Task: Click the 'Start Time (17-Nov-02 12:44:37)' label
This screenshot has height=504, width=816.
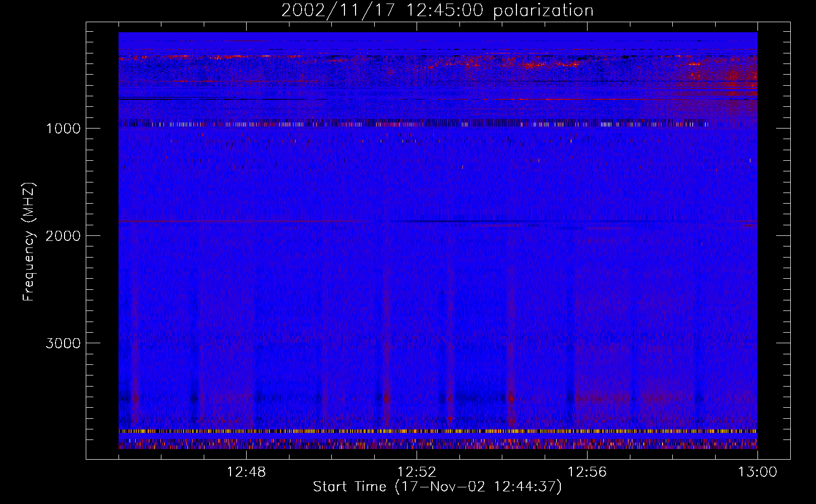Action: tap(437, 487)
